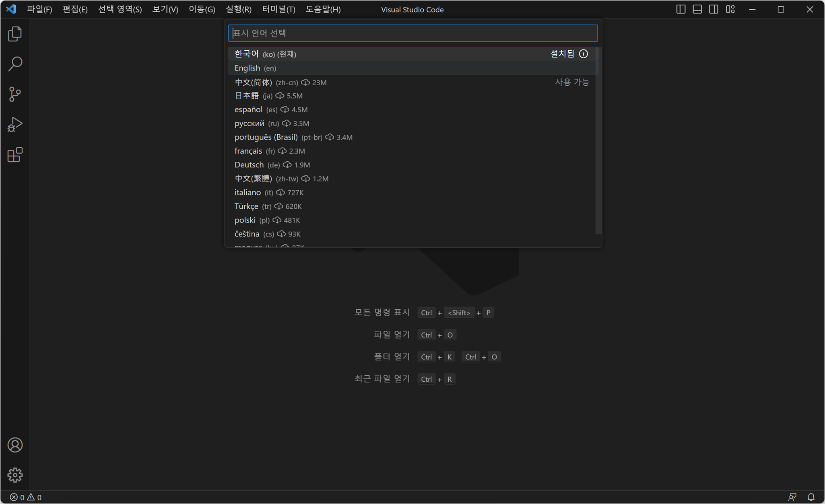The height and width of the screenshot is (504, 825).
Task: Click the Accounts icon in the activity bar
Action: [15, 445]
